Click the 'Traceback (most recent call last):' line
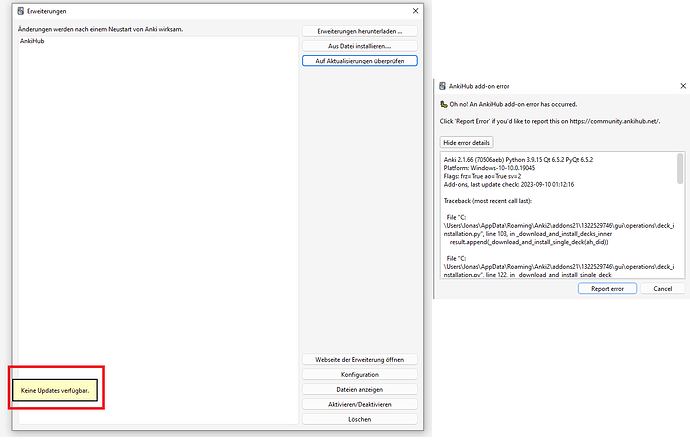The height and width of the screenshot is (440, 690). tap(488, 201)
